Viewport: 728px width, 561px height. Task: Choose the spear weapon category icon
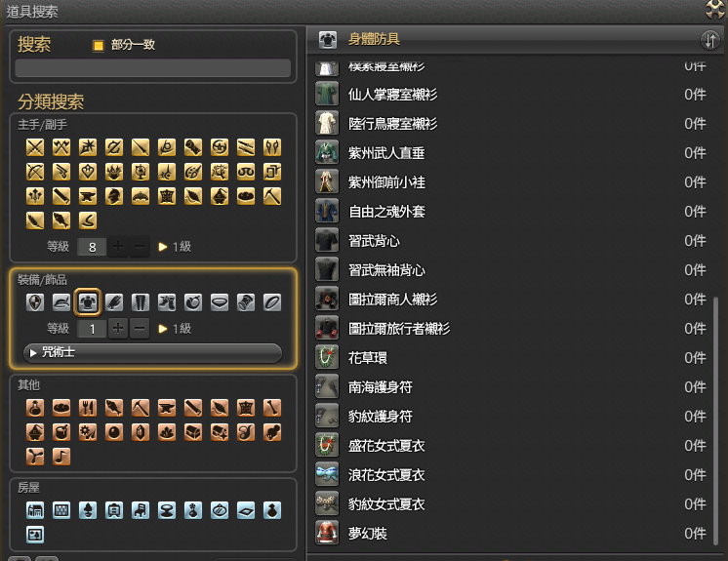(x=141, y=147)
